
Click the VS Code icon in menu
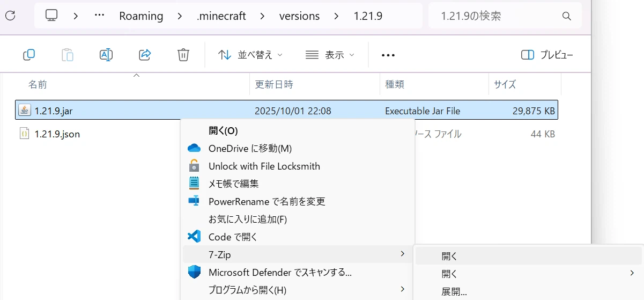pyautogui.click(x=194, y=236)
